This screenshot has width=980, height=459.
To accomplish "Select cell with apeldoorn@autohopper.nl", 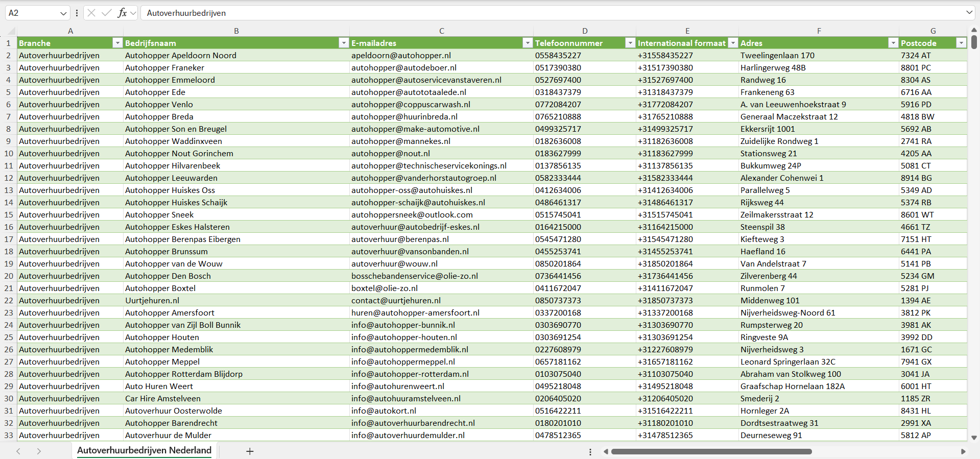I will tap(401, 55).
